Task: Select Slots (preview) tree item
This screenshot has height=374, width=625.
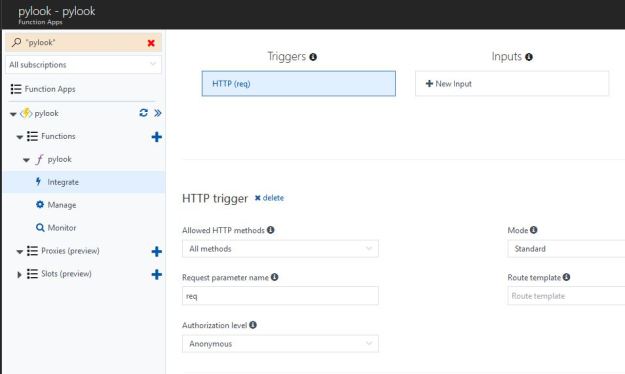Action: pyautogui.click(x=66, y=274)
